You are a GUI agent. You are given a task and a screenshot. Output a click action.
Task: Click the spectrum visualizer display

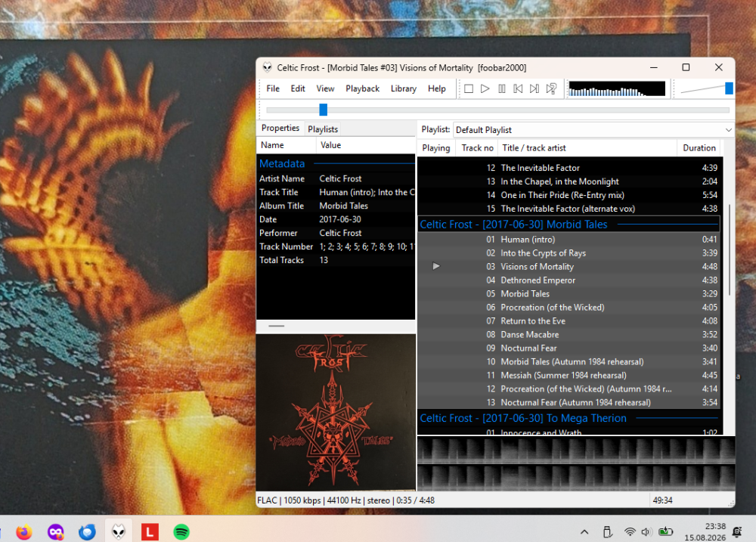(x=617, y=88)
